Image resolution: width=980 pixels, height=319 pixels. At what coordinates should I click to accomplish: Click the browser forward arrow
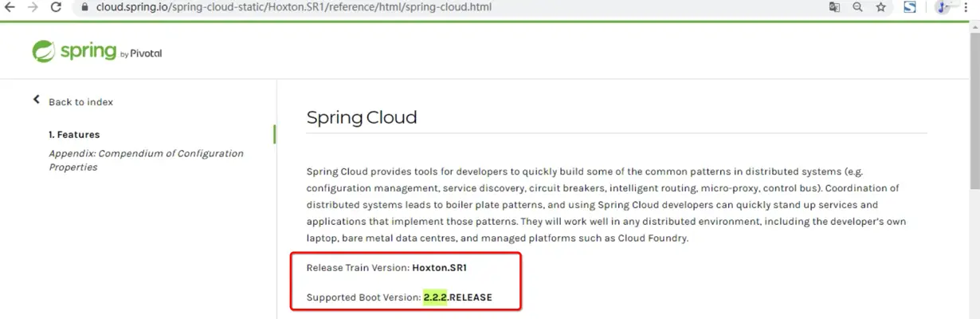click(33, 7)
